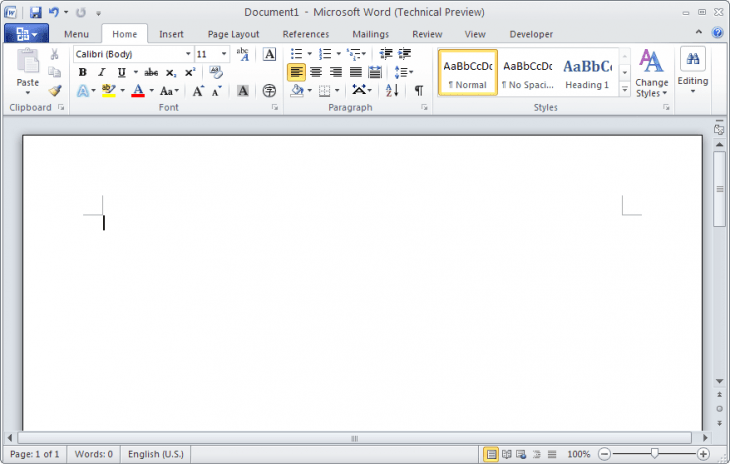Expand the Numbering list dropdown arrow
The width and height of the screenshot is (730, 464).
pos(338,54)
